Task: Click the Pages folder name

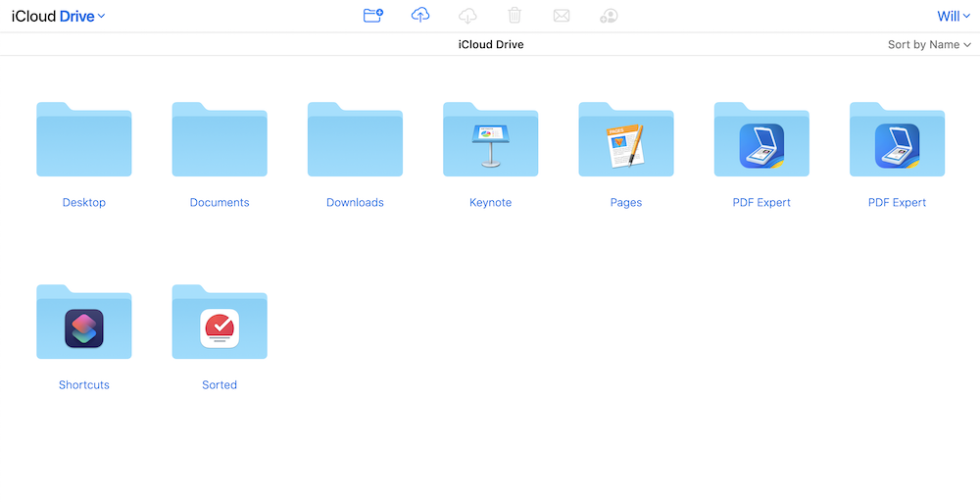Action: [x=626, y=203]
